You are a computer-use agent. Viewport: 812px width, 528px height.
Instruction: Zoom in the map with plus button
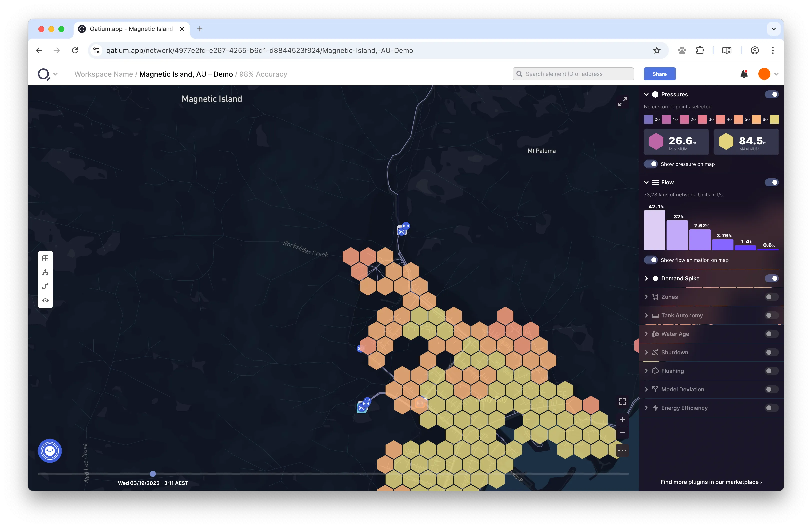622,420
